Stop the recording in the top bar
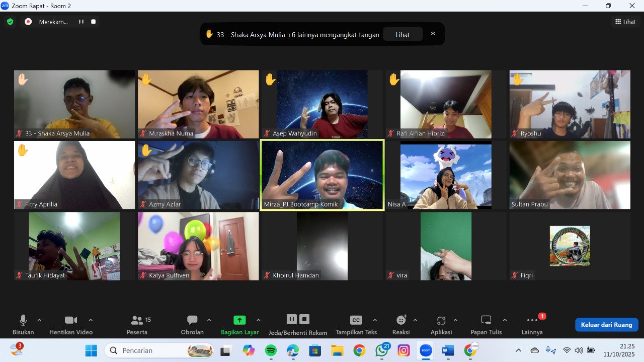The image size is (644, 362). point(93,22)
